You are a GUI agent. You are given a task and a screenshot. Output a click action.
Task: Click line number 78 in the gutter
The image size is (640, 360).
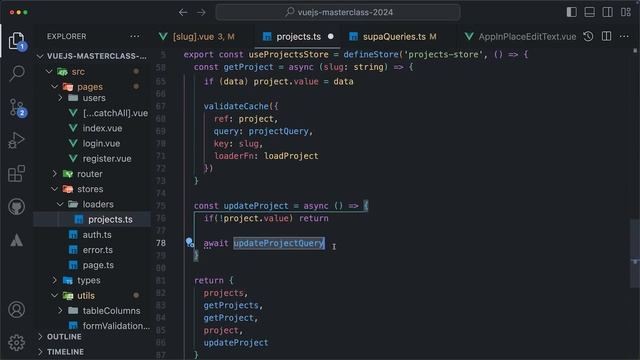coord(161,243)
